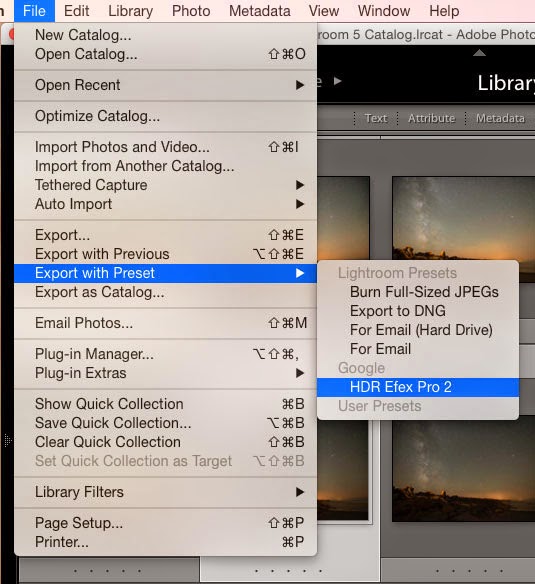Image resolution: width=535 pixels, height=584 pixels.
Task: Select the top-right Milky Way thumbnail
Action: (x=463, y=219)
